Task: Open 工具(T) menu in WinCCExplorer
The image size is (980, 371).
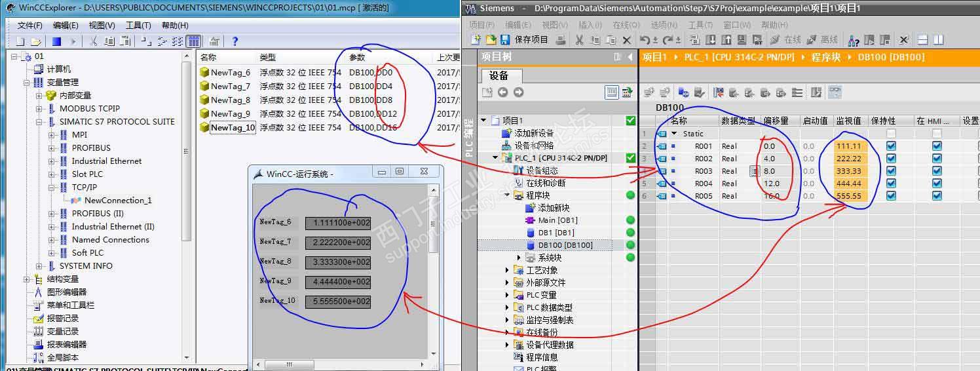Action: click(x=138, y=25)
